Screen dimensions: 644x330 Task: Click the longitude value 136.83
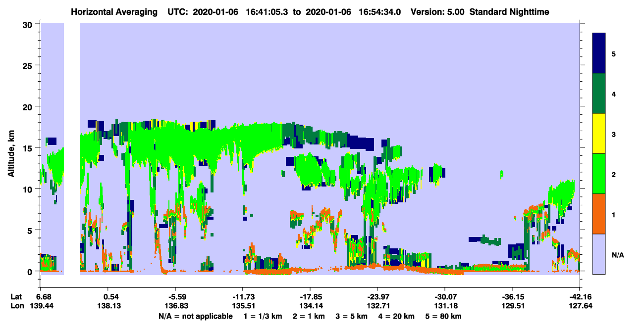click(175, 306)
